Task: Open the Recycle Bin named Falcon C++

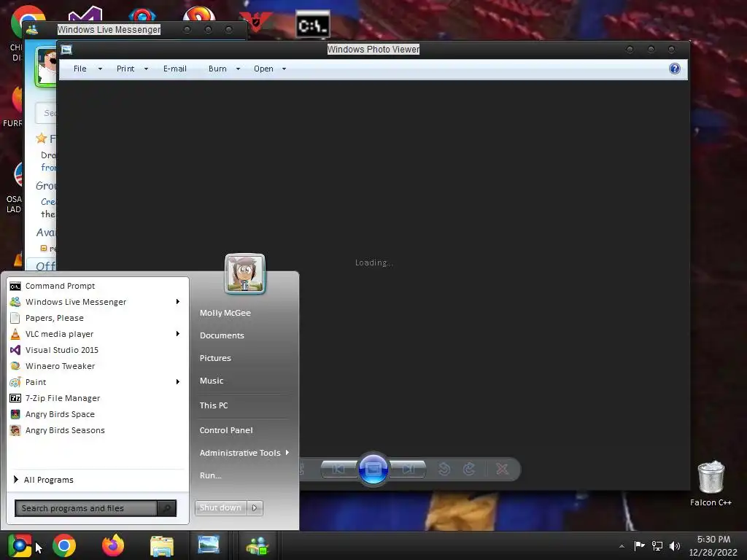Action: coord(711,483)
